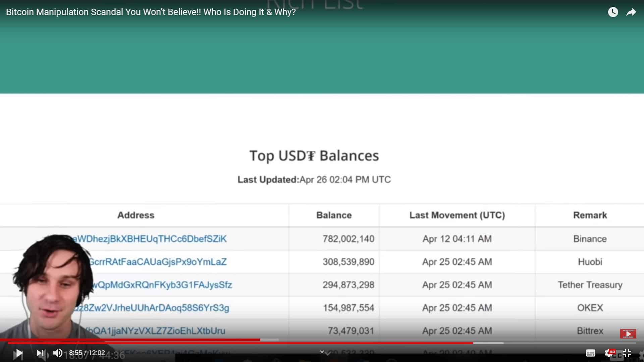Screen dimensions: 644x362
Task: Click the Binance remark cell
Action: point(590,239)
